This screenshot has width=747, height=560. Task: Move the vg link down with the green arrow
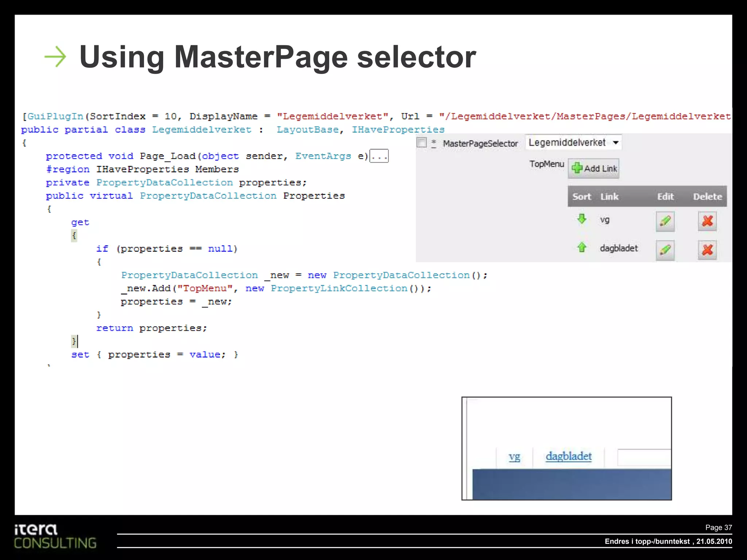click(x=582, y=219)
